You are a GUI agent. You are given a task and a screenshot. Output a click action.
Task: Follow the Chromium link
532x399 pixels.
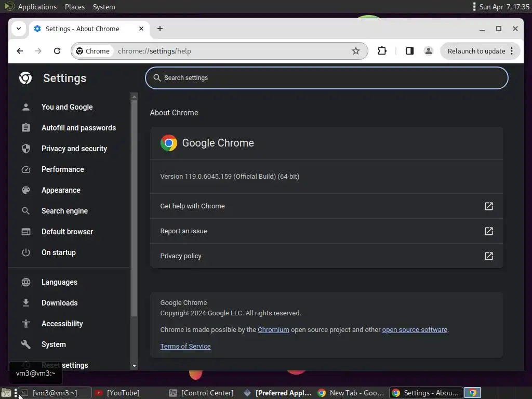coord(273,330)
